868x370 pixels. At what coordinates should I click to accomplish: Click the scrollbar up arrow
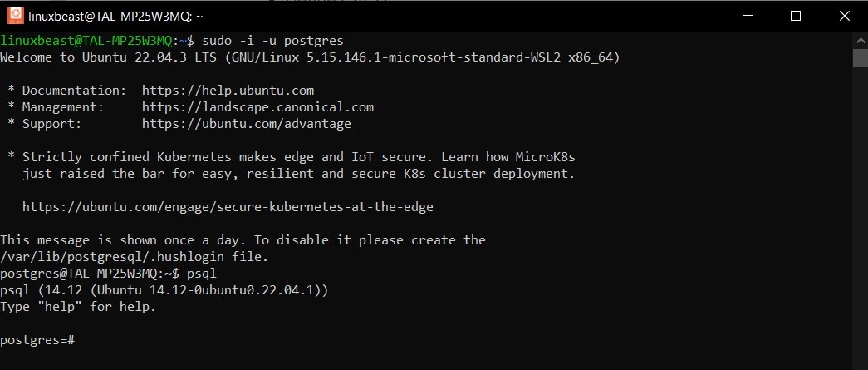click(x=861, y=41)
